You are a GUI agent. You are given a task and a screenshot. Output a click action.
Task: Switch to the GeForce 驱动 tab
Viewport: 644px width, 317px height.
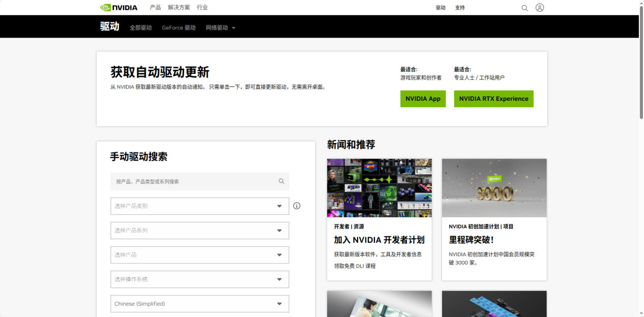(x=179, y=28)
